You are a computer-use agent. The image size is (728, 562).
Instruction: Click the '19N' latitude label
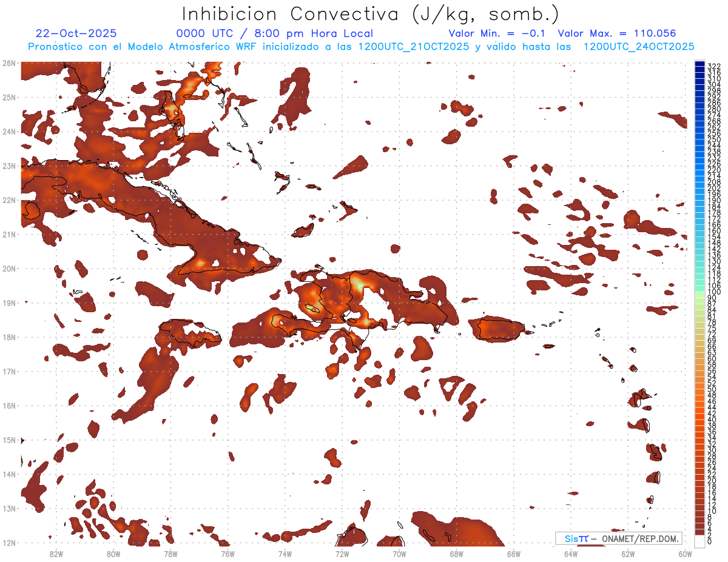(x=9, y=303)
